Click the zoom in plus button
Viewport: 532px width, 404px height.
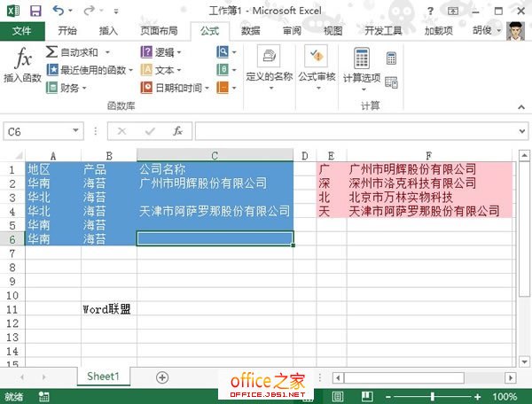pos(477,397)
